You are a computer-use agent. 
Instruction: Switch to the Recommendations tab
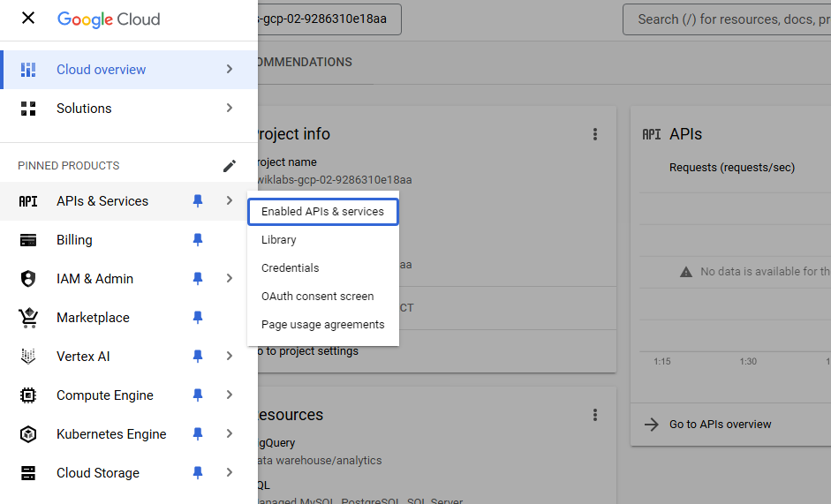click(x=305, y=63)
